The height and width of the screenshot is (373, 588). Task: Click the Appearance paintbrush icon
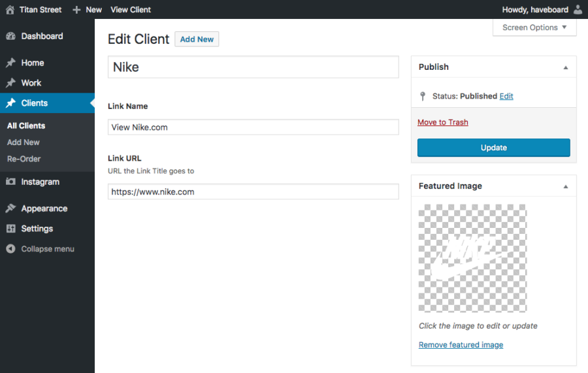click(x=10, y=209)
